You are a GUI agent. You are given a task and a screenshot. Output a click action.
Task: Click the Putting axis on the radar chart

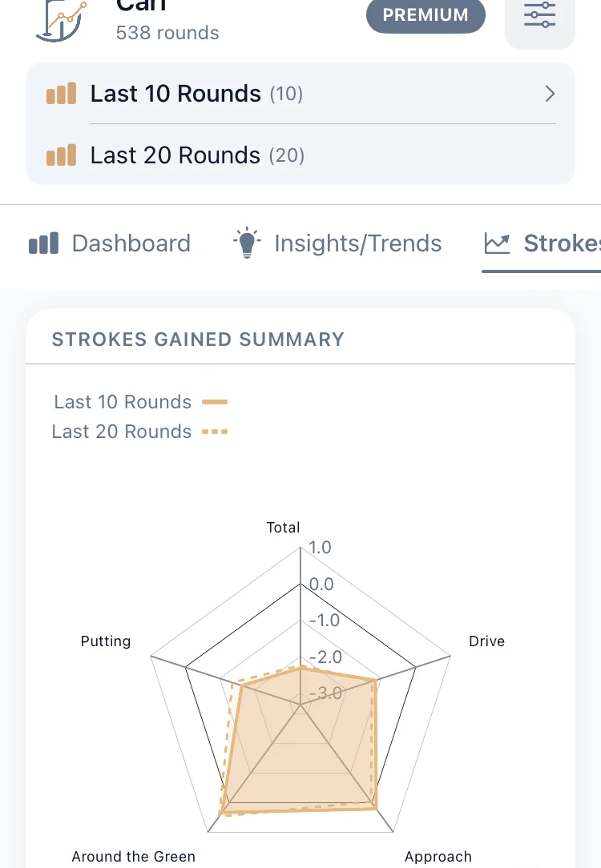[x=105, y=641]
